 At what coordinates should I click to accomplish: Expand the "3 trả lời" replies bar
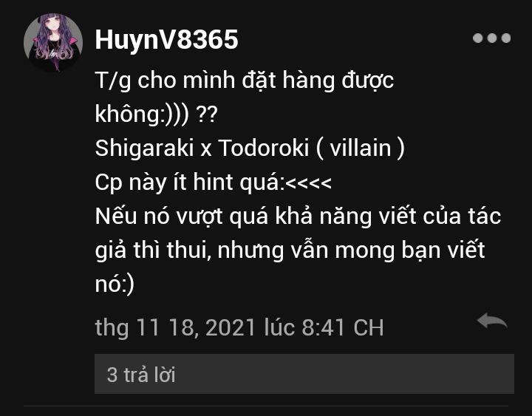(x=304, y=374)
